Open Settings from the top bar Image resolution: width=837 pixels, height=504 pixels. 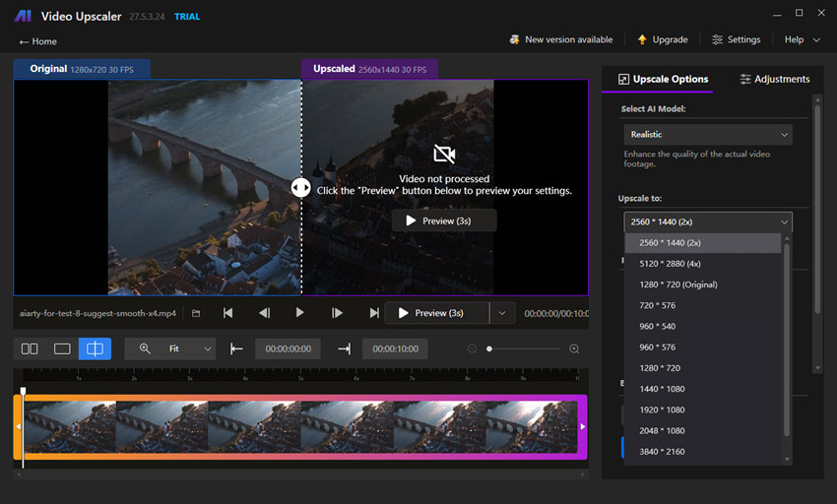737,39
